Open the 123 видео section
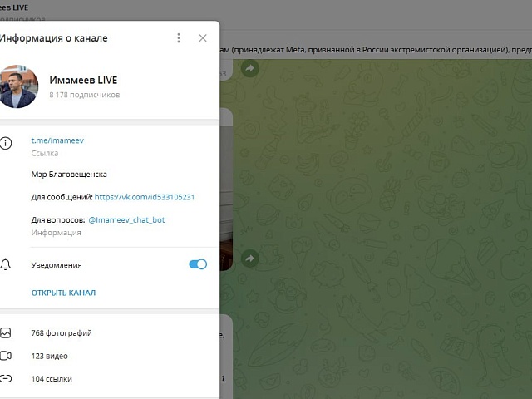The height and width of the screenshot is (399, 532). click(x=50, y=356)
